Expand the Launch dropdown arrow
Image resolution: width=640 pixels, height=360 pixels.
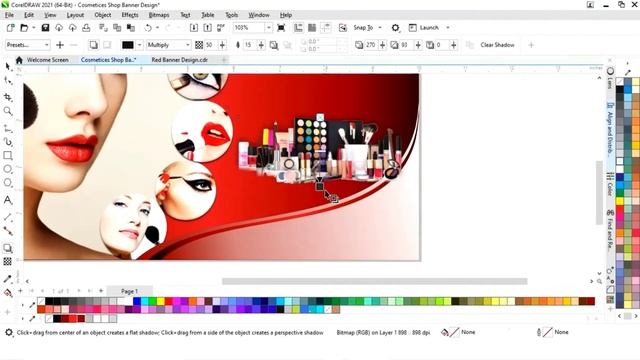448,28
